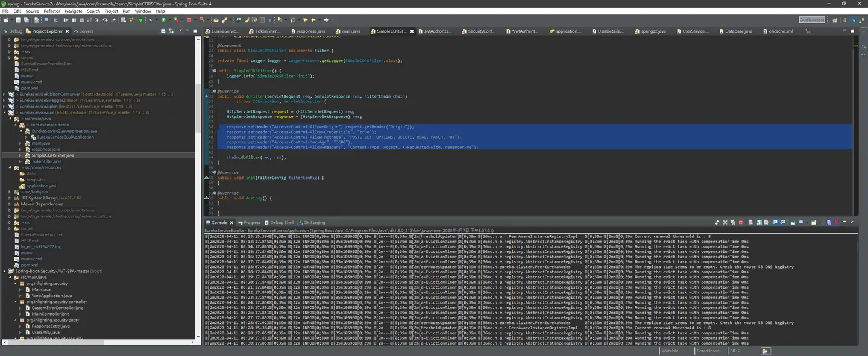Click the Resume icon in the debug toolbar
Image resolution: width=868 pixels, height=356 pixels.
[x=66, y=20]
